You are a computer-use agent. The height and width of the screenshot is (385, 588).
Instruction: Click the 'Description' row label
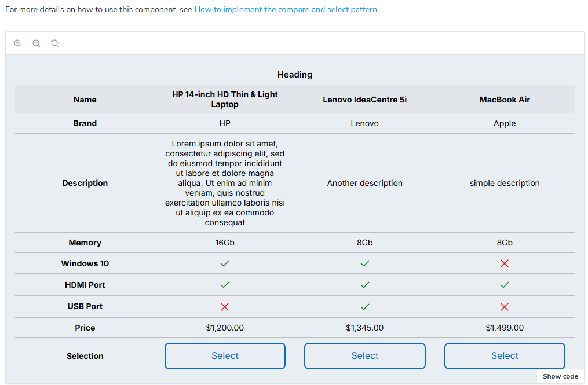point(85,183)
